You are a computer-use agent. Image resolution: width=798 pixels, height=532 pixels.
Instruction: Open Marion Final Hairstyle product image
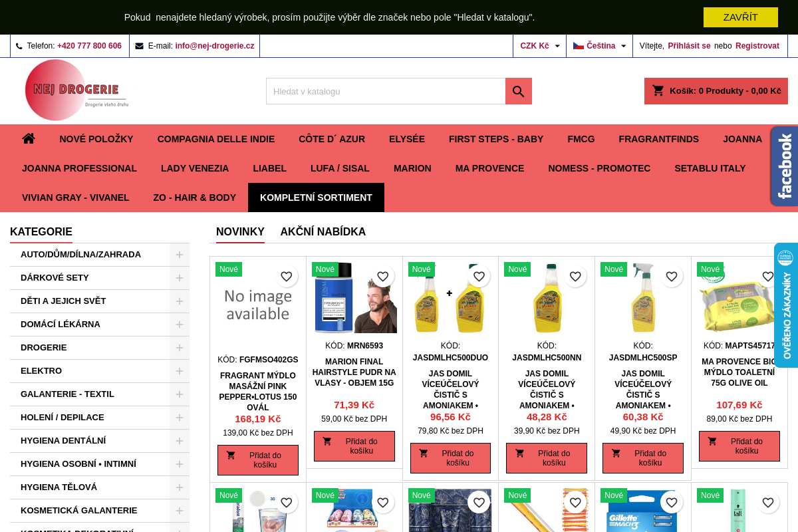[x=354, y=297]
